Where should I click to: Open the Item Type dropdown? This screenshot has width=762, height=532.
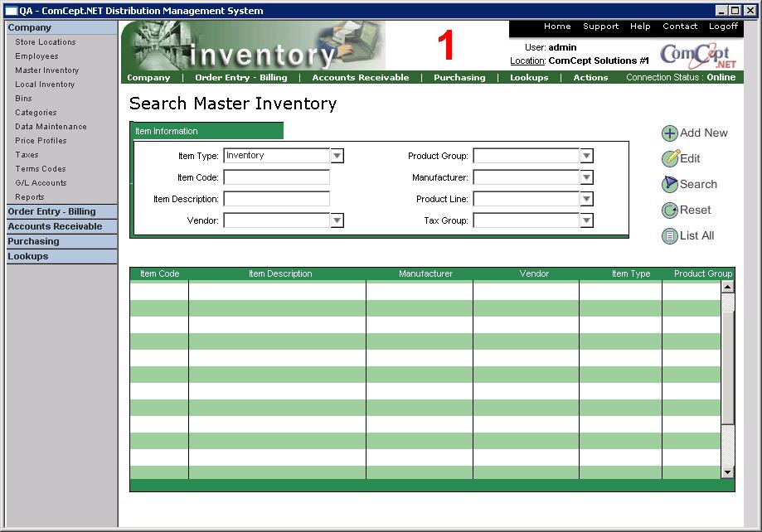pyautogui.click(x=337, y=156)
